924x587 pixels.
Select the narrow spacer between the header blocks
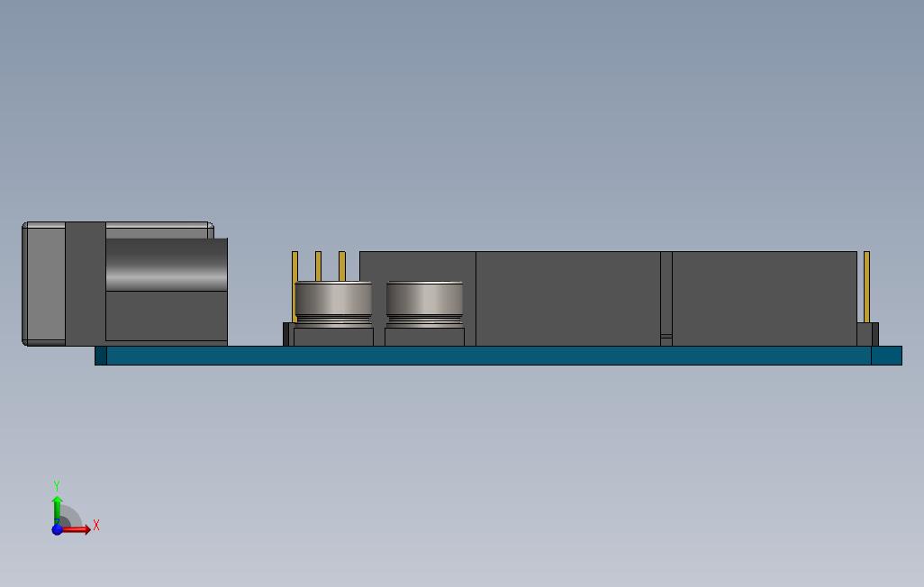pyautogui.click(x=666, y=299)
